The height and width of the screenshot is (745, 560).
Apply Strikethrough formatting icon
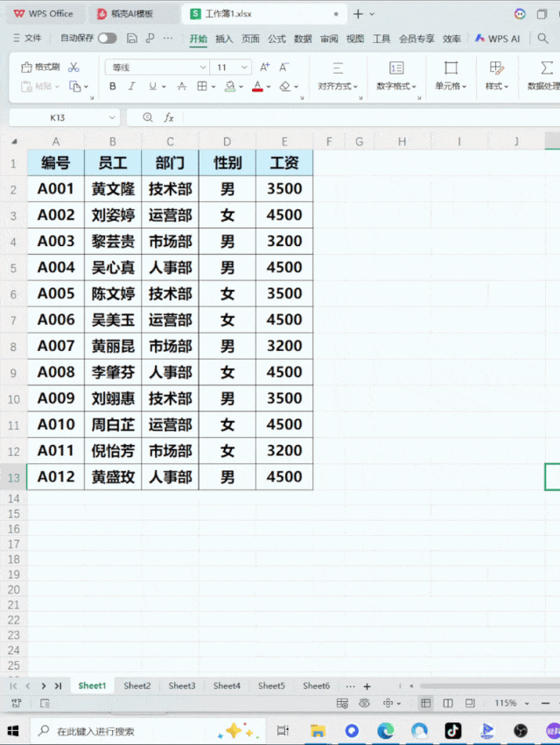[x=181, y=87]
